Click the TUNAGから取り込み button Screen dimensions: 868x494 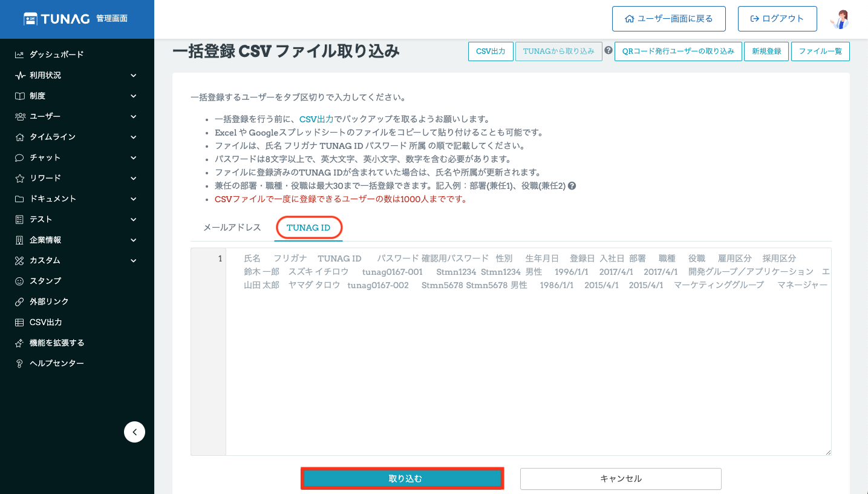tap(559, 51)
